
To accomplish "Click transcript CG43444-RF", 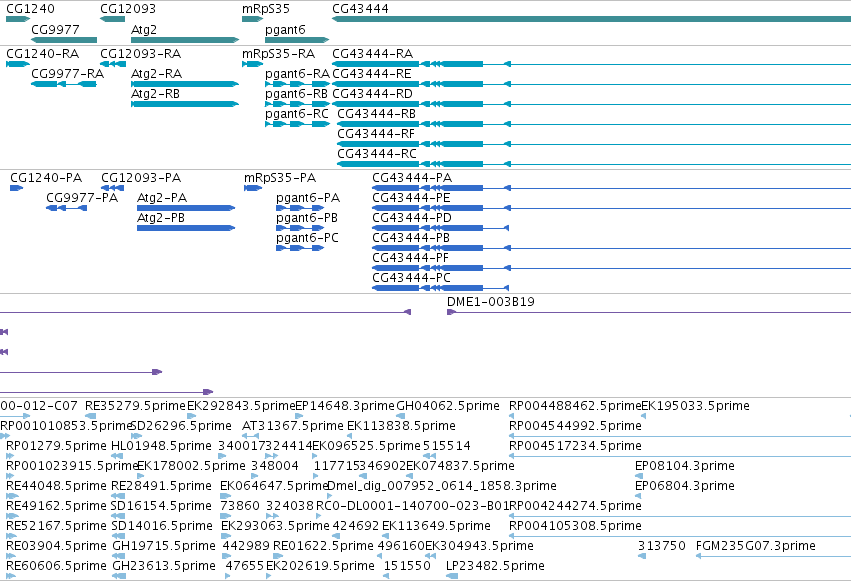I will [x=376, y=133].
